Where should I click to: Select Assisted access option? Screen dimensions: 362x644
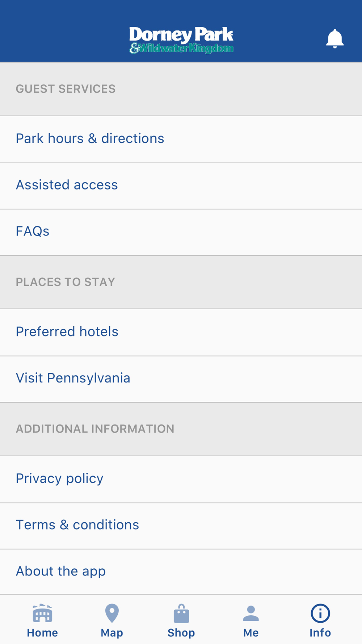67,185
